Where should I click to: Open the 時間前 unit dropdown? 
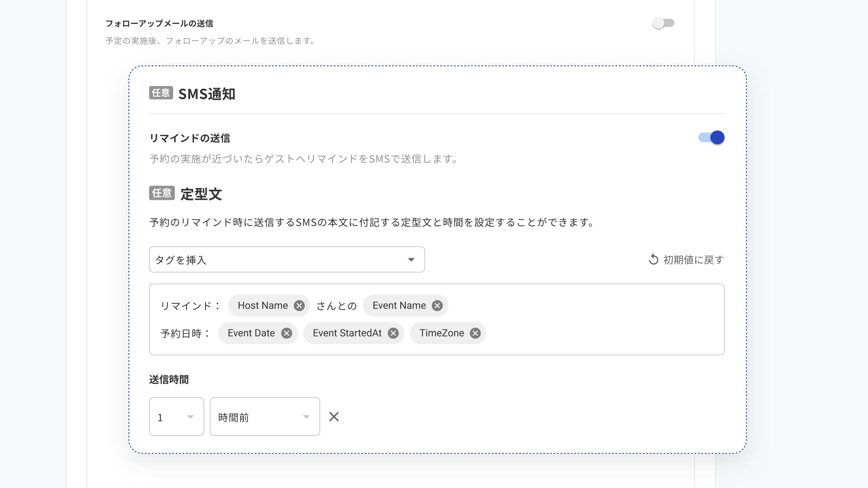[265, 417]
